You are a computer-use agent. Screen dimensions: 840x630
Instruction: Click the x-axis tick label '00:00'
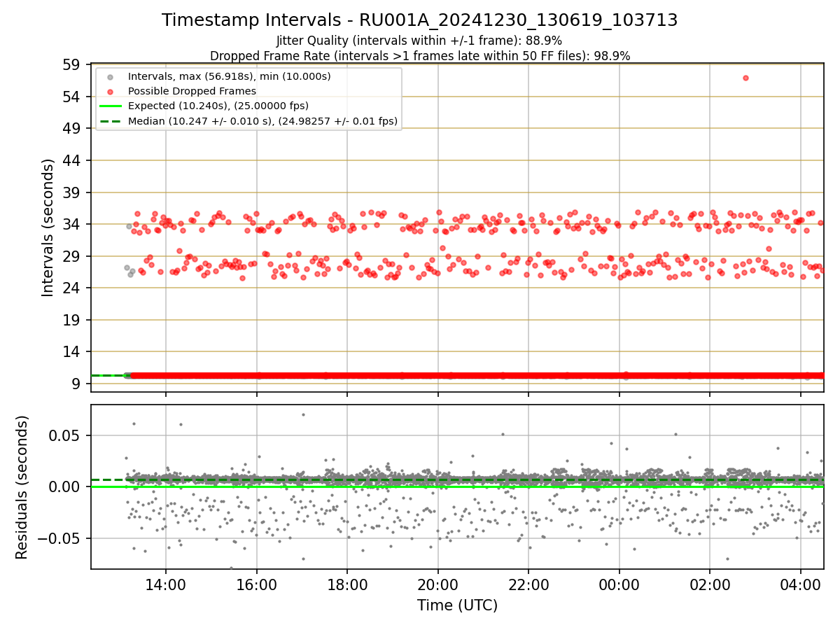pyautogui.click(x=619, y=584)
